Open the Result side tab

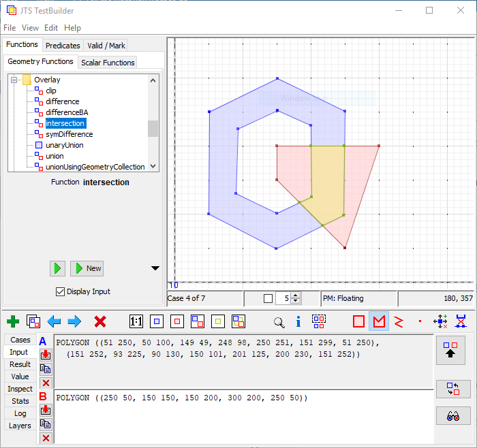click(x=20, y=364)
